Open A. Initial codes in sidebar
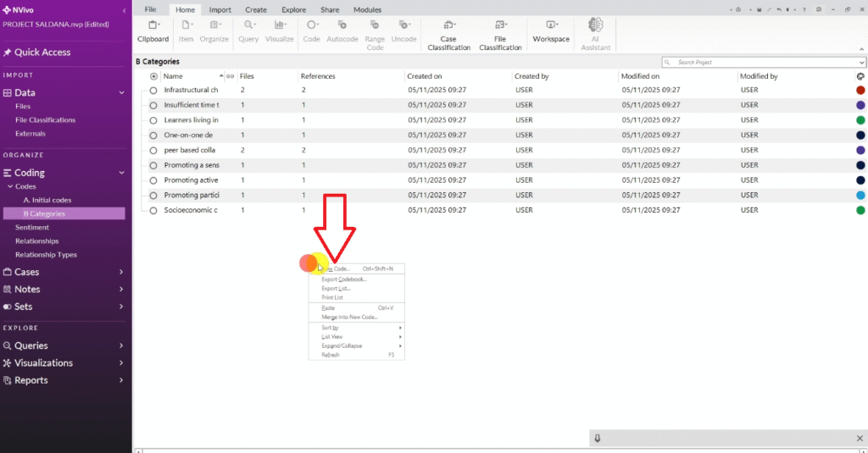The image size is (868, 453). point(47,200)
